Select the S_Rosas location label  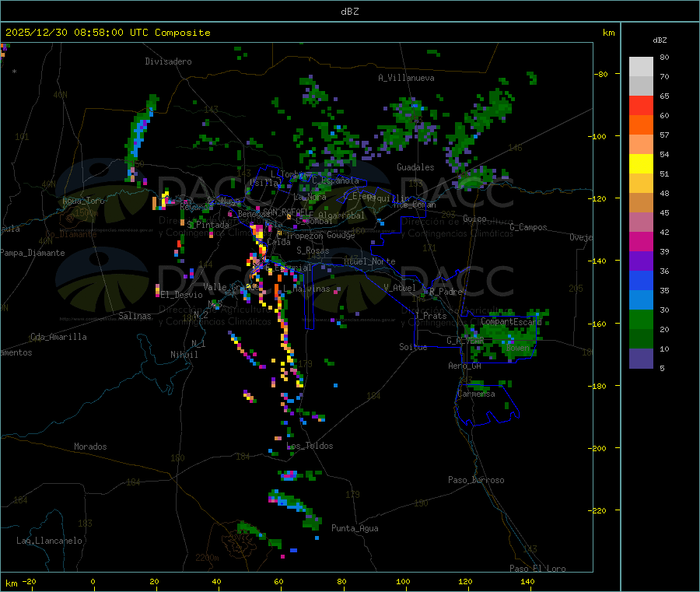click(x=313, y=250)
